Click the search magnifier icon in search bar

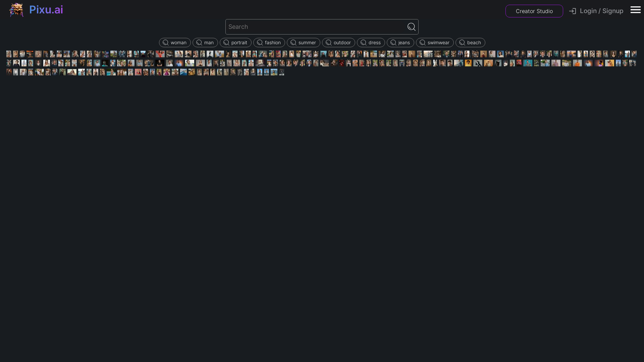coord(411,26)
